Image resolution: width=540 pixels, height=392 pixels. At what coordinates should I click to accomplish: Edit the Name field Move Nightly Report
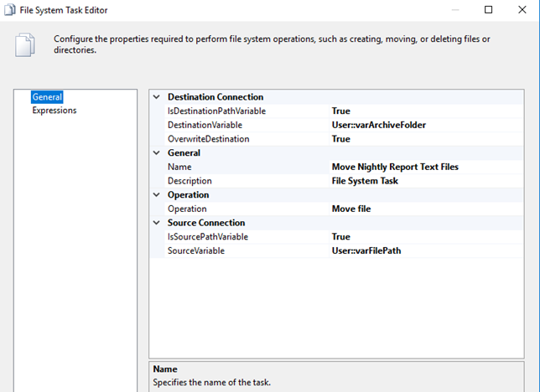pos(395,167)
